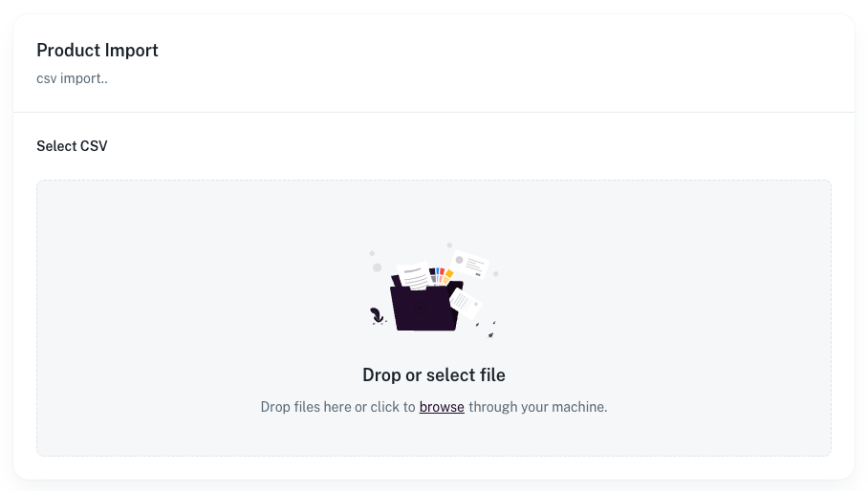Open file picker via the browse link

[x=442, y=407]
